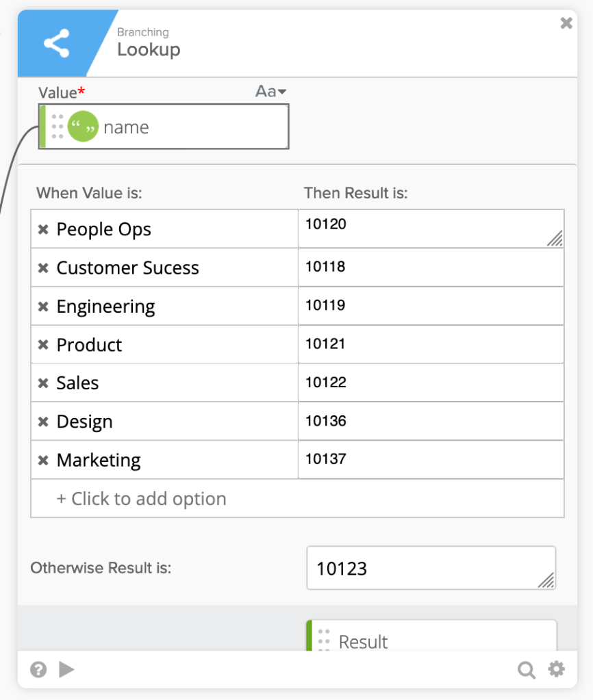Remove the Engineering lookup option
Image resolution: width=593 pixels, height=700 pixels.
tap(43, 307)
